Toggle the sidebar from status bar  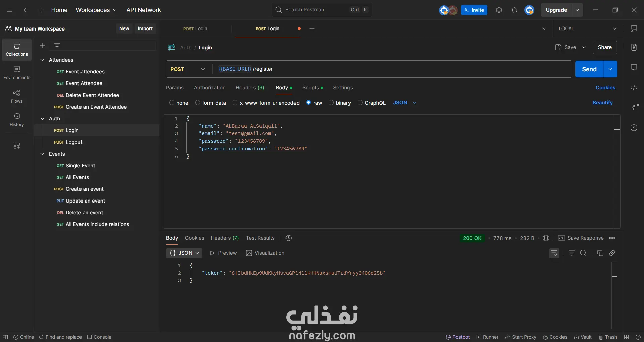pos(5,337)
